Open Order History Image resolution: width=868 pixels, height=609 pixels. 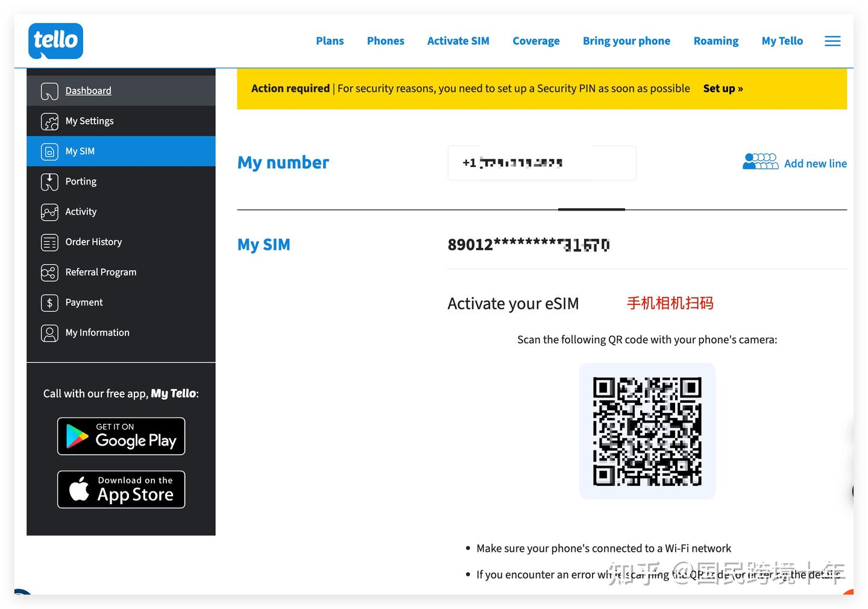(121, 242)
